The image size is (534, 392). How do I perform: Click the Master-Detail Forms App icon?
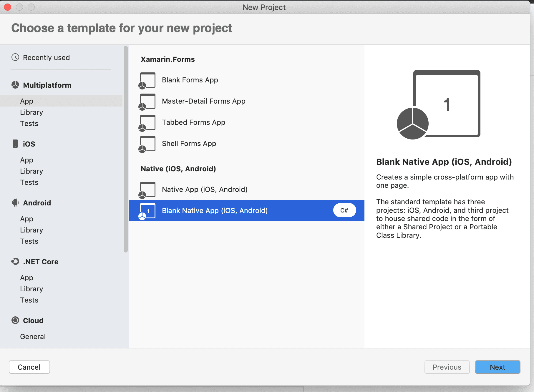(147, 102)
